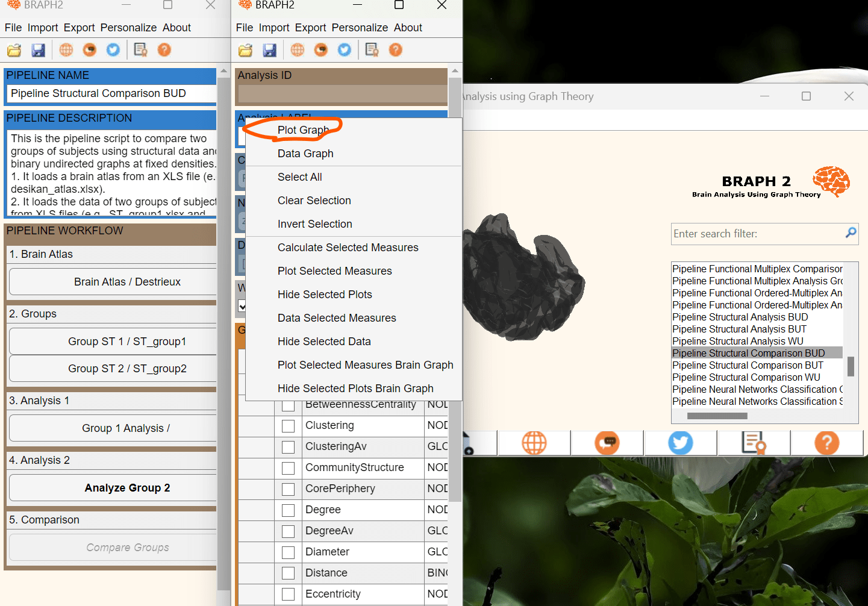This screenshot has width=868, height=606.
Task: Help question icon in middle analysis toolbar
Action: point(396,50)
